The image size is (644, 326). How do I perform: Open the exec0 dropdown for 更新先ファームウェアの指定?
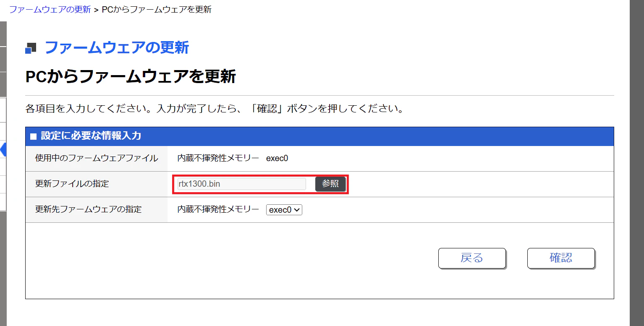tap(284, 210)
